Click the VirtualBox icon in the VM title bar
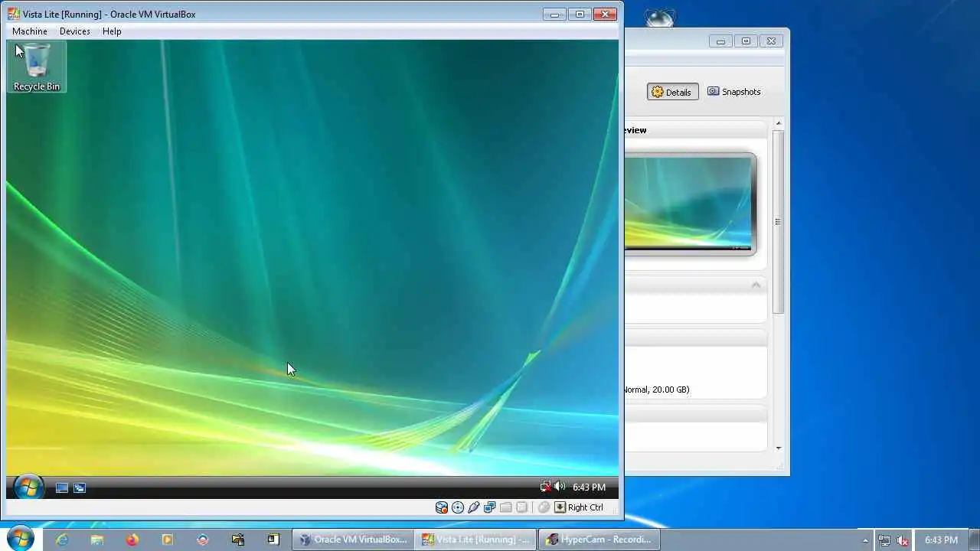 click(14, 14)
